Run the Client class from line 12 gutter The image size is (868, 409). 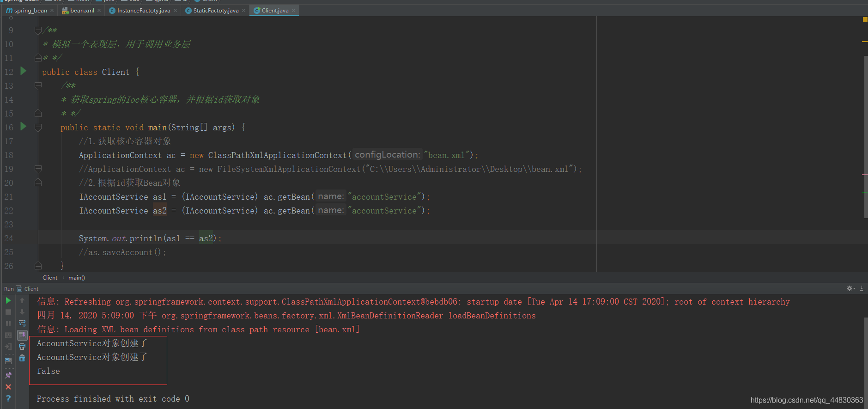pos(23,71)
